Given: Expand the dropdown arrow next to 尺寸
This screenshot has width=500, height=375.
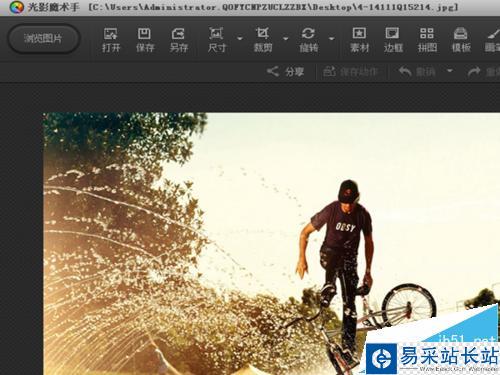Looking at the screenshot, I should tap(240, 39).
